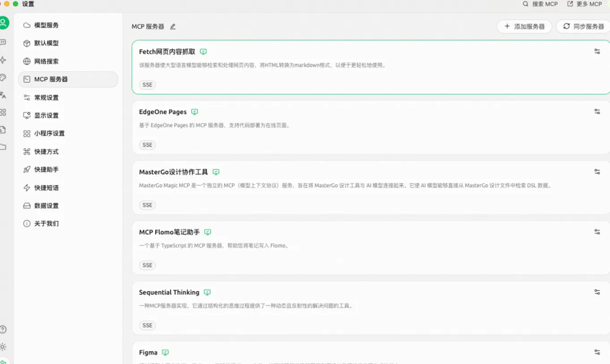
Task: Click the edit pencil beside MCP 服务器 heading
Action: pos(173,27)
